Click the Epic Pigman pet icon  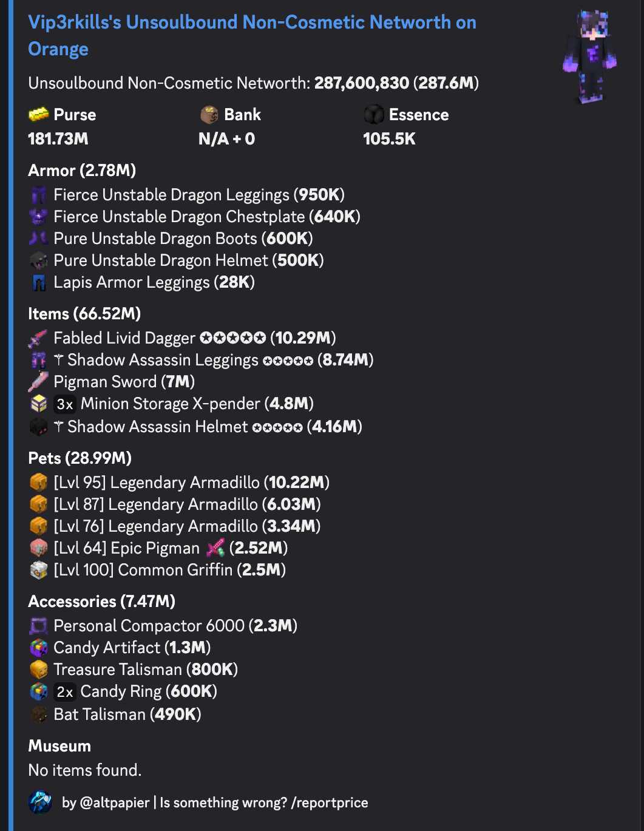point(39,548)
